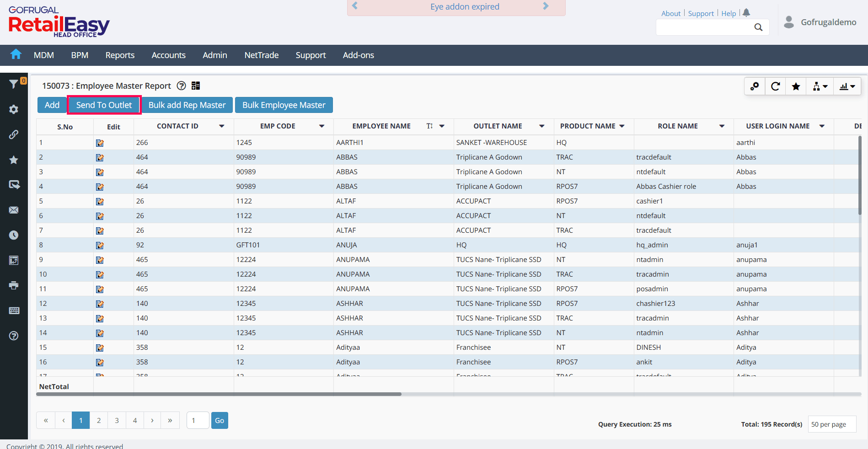This screenshot has width=868, height=449.
Task: Open the Reports menu
Action: (x=120, y=55)
